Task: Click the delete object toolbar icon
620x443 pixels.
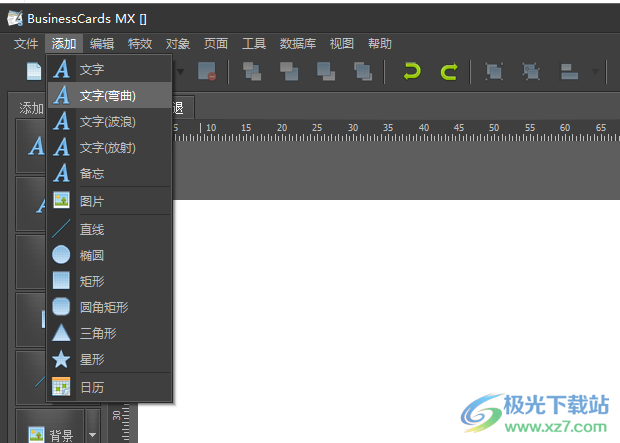Action: click(x=207, y=71)
